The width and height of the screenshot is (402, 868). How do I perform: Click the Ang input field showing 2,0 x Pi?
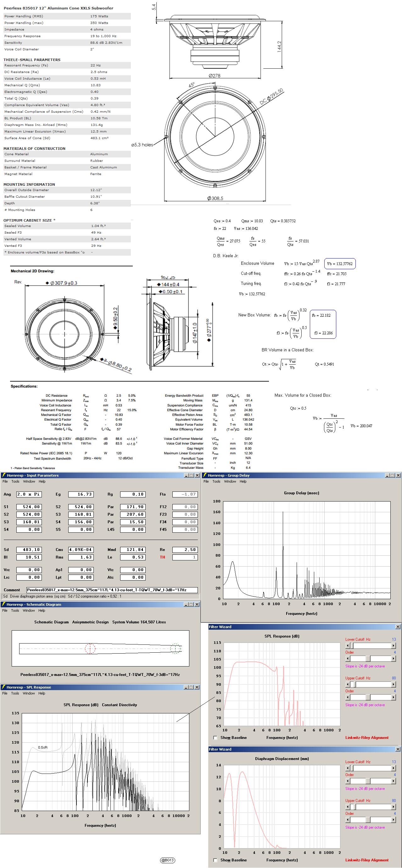tap(29, 494)
